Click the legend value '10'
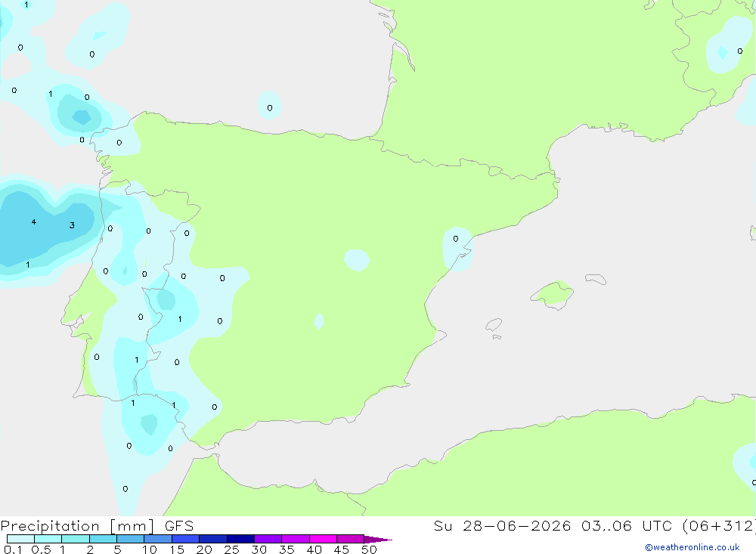This screenshot has width=756, height=554. point(150,549)
